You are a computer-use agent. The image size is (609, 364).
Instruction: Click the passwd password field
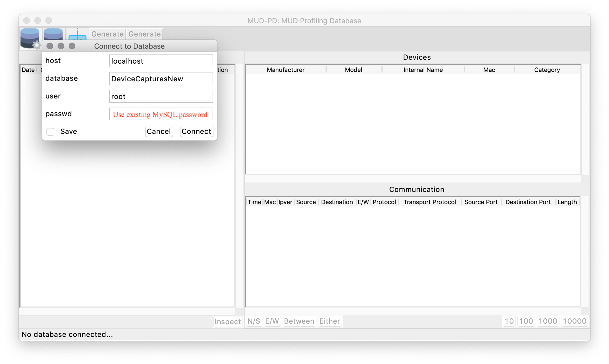[161, 114]
